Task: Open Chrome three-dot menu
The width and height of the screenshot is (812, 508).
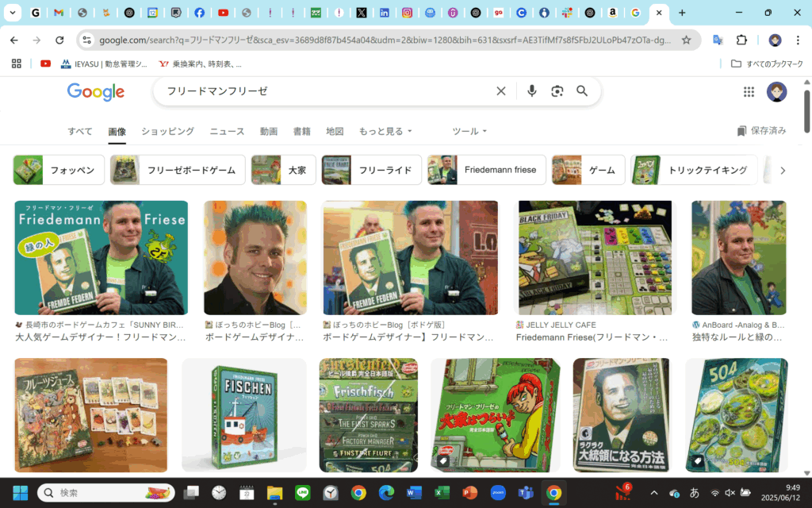Action: (798, 40)
